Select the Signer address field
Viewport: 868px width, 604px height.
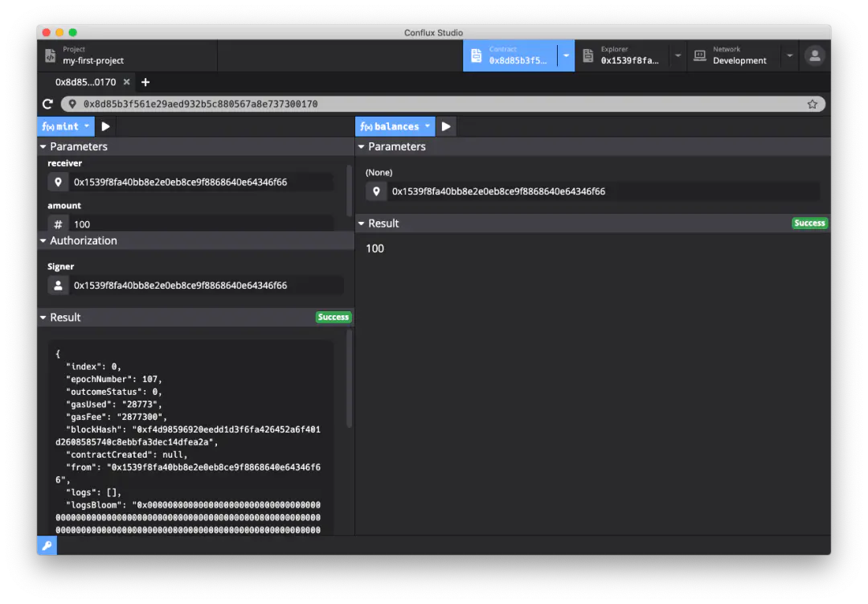(206, 286)
